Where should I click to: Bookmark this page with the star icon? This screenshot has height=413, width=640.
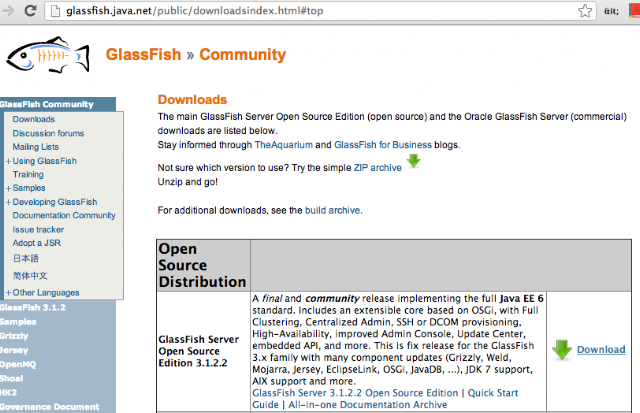tap(585, 11)
